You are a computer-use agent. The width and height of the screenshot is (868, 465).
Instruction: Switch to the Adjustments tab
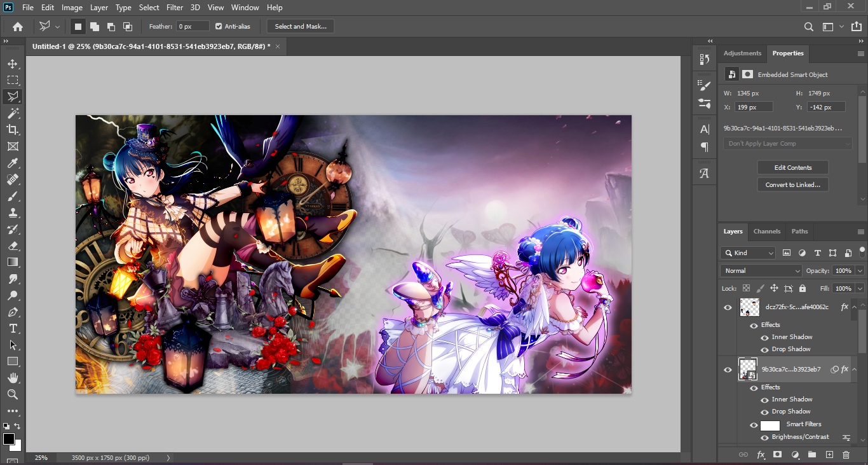pos(742,53)
